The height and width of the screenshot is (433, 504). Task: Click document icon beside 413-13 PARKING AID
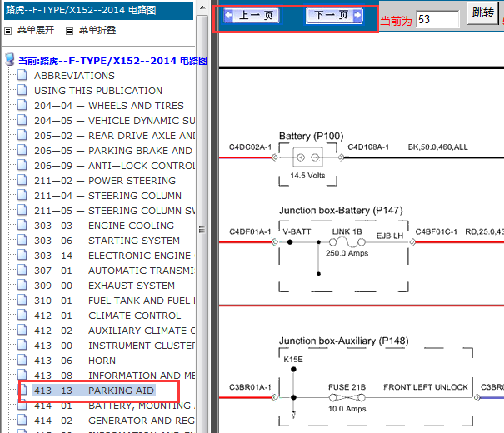coord(23,390)
